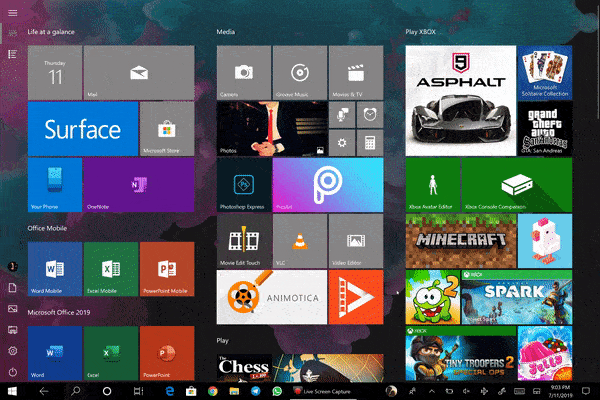Screen dimensions: 600x400
Task: Open Settings gear in the left sidebar
Action: coord(12,350)
